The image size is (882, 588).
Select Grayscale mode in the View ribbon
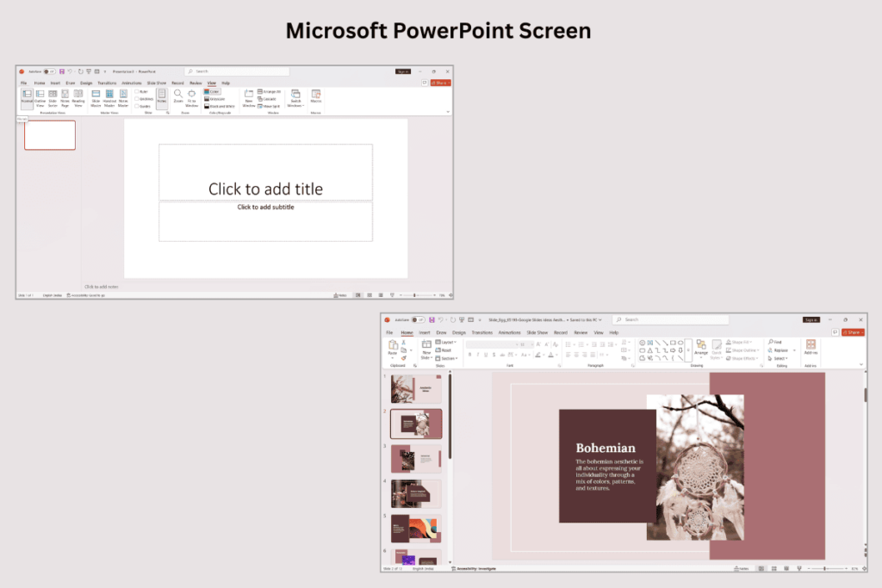click(214, 99)
